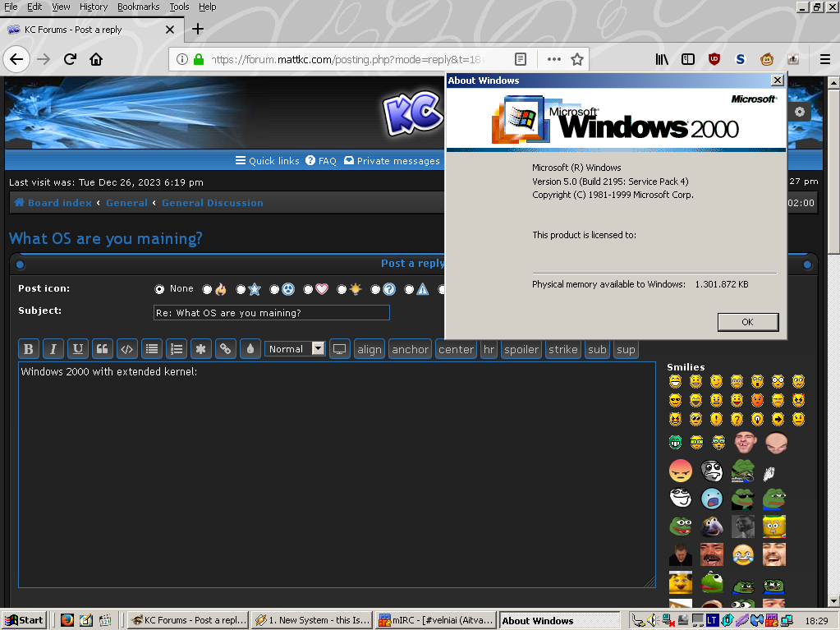Click the volume speaker tray icon
This screenshot has width=840, height=630.
[652, 620]
